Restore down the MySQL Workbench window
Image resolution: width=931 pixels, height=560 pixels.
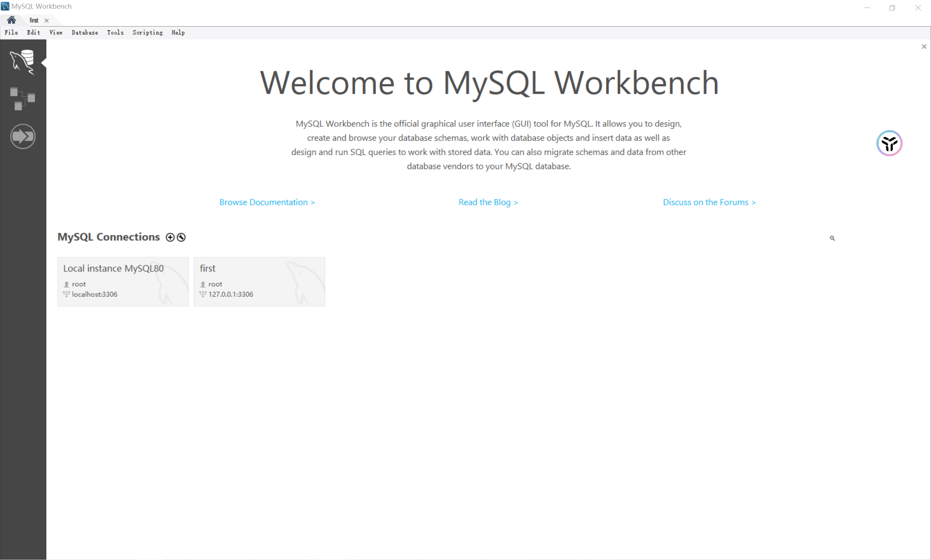892,8
